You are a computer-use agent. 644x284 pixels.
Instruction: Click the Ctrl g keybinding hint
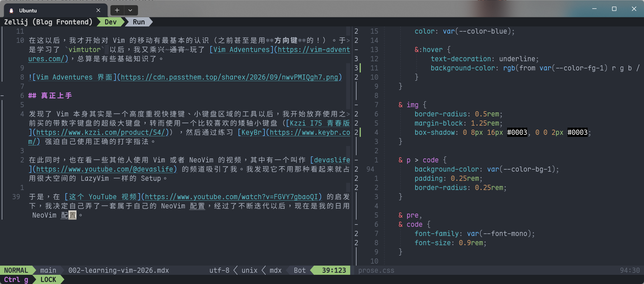click(16, 279)
